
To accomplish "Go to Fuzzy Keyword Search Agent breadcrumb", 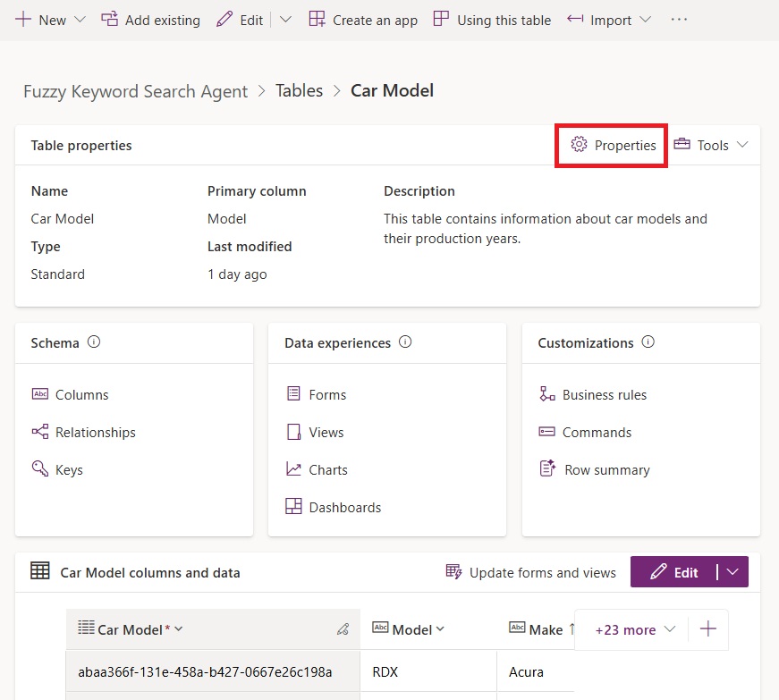I will pyautogui.click(x=135, y=91).
